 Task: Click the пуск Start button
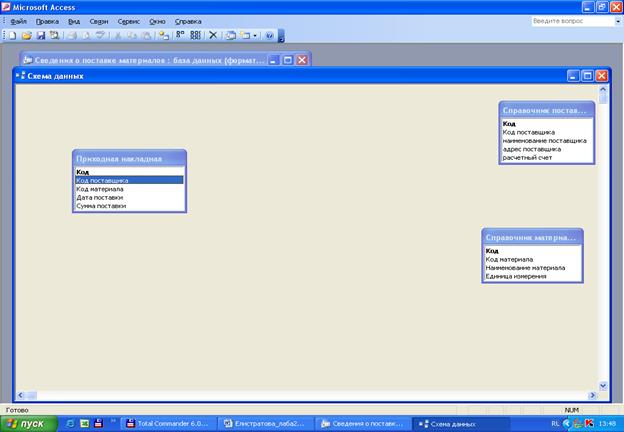(x=28, y=424)
